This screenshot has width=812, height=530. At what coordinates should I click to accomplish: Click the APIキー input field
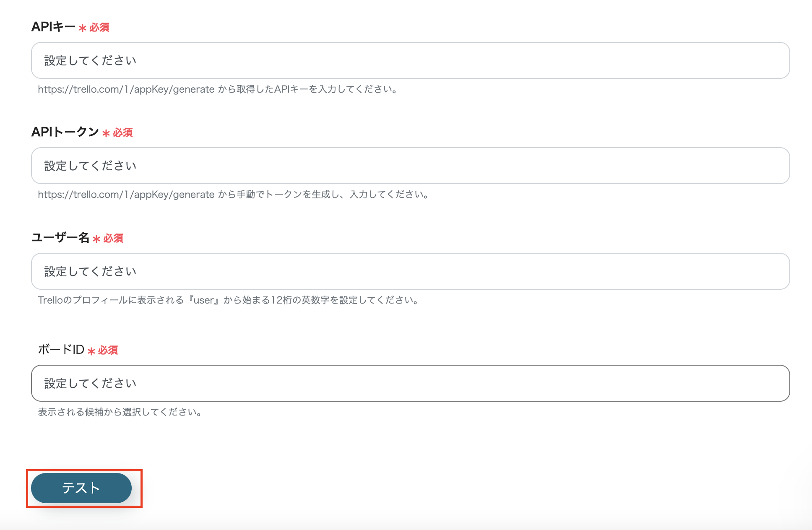click(410, 60)
